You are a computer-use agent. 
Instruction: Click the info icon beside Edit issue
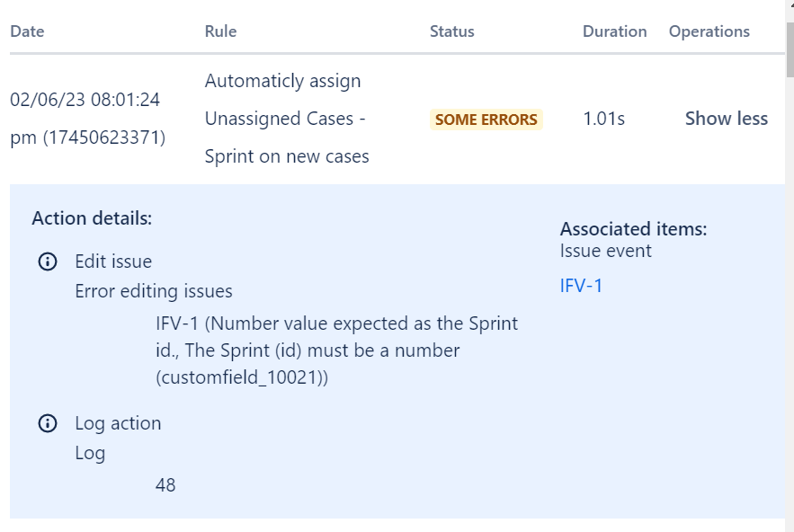tap(48, 262)
